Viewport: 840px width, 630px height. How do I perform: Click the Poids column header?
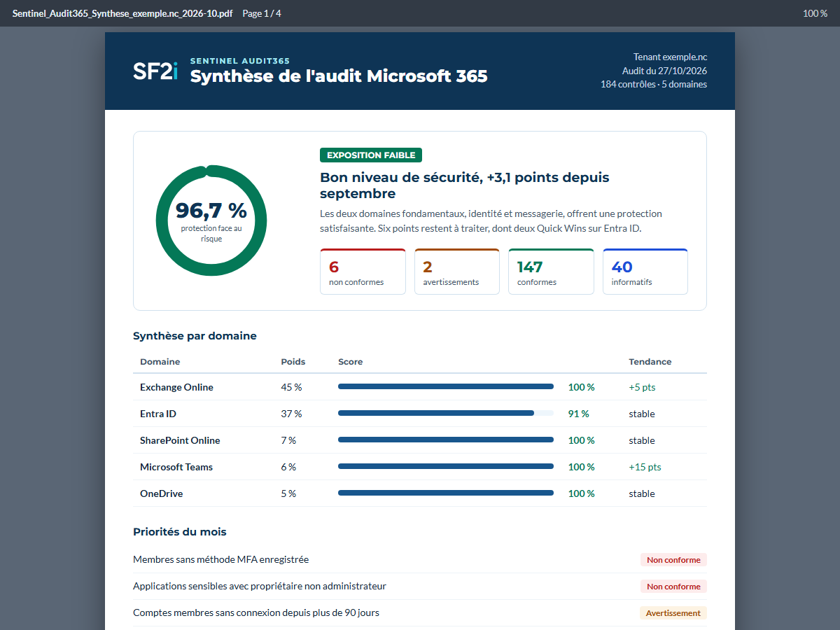(293, 362)
